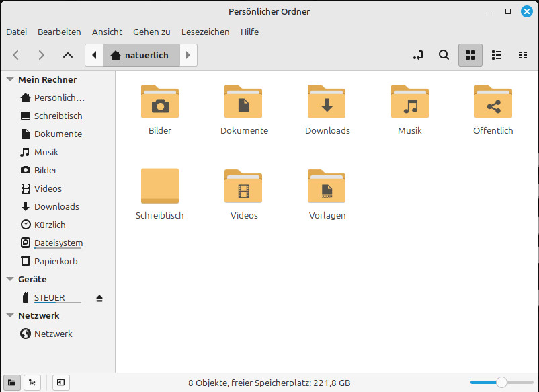This screenshot has height=392, width=539.
Task: Collapse the Geräte section
Action: click(x=10, y=279)
